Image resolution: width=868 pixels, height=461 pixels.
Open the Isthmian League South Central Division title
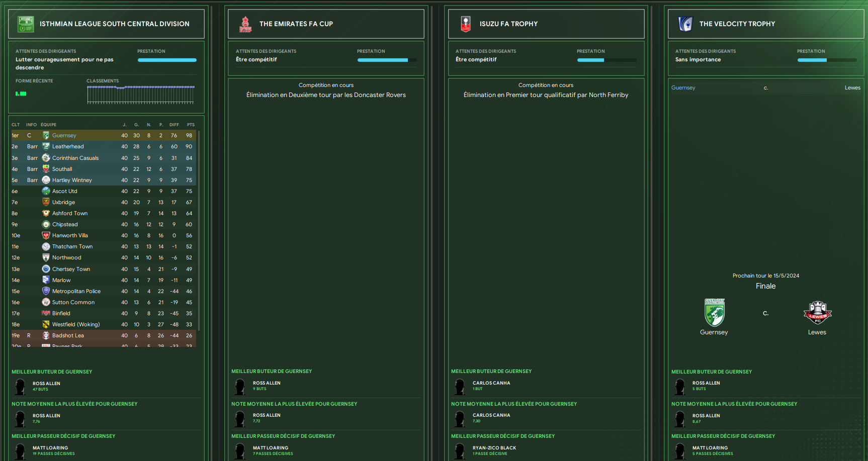(115, 24)
